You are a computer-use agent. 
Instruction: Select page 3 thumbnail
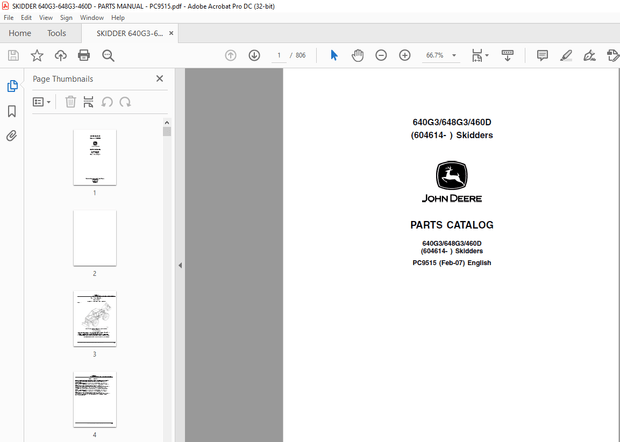pyautogui.click(x=95, y=319)
